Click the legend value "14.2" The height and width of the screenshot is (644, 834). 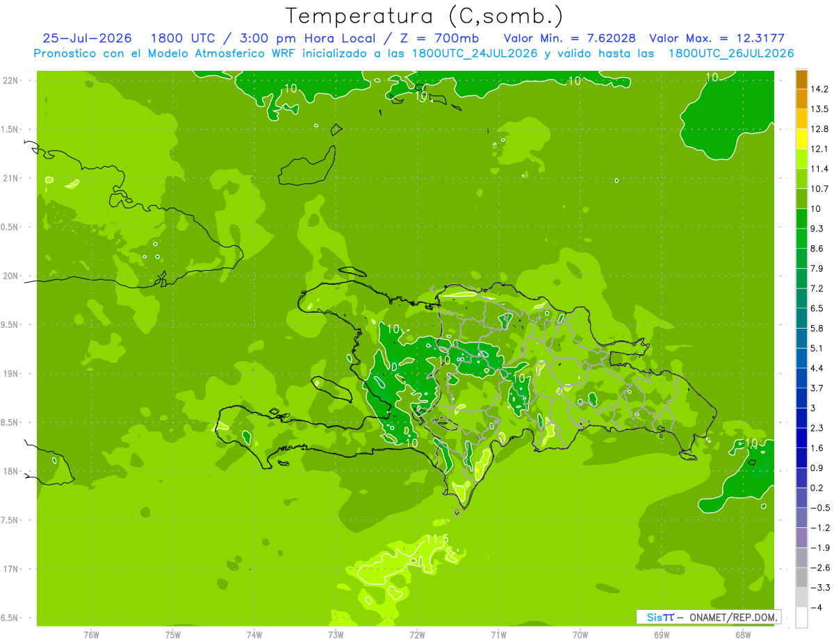pos(819,89)
